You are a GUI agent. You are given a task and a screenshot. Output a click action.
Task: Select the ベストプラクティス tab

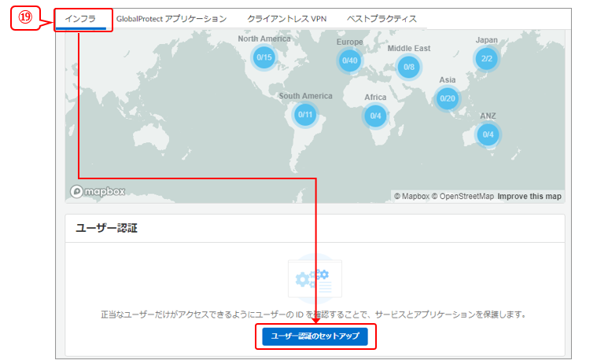[382, 19]
